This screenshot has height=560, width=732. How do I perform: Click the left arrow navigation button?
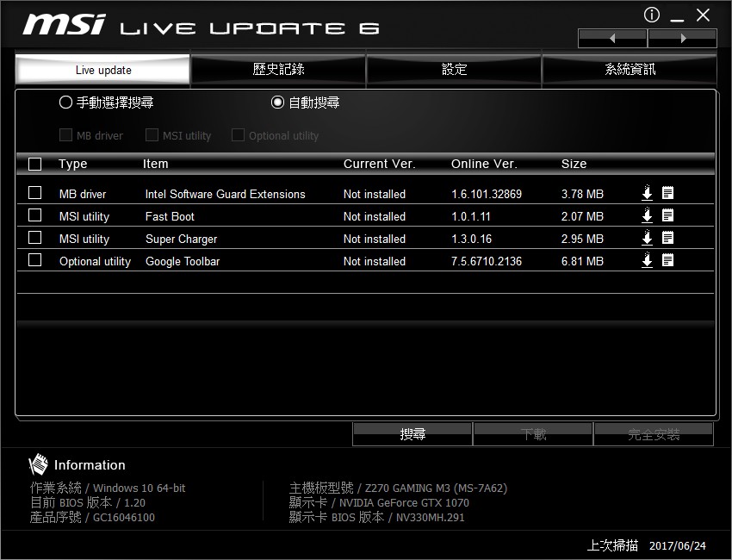tap(612, 38)
